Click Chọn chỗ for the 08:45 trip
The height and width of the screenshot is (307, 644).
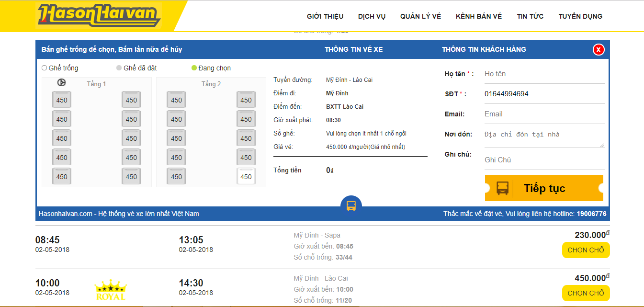pos(586,250)
